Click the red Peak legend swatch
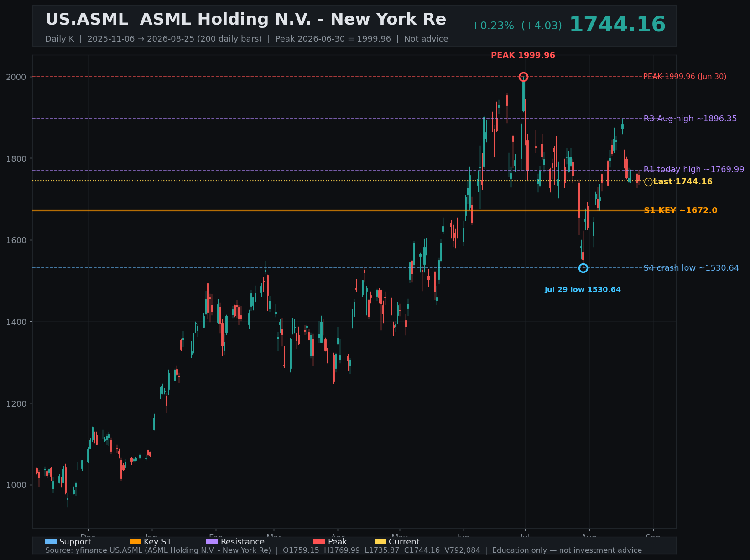Viewport: 750px width, 560px height. coord(319,542)
